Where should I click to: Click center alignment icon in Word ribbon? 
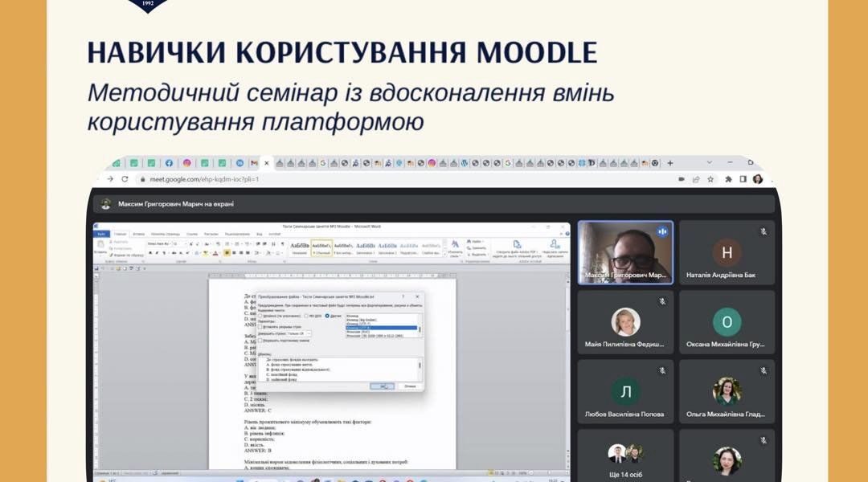coord(234,253)
